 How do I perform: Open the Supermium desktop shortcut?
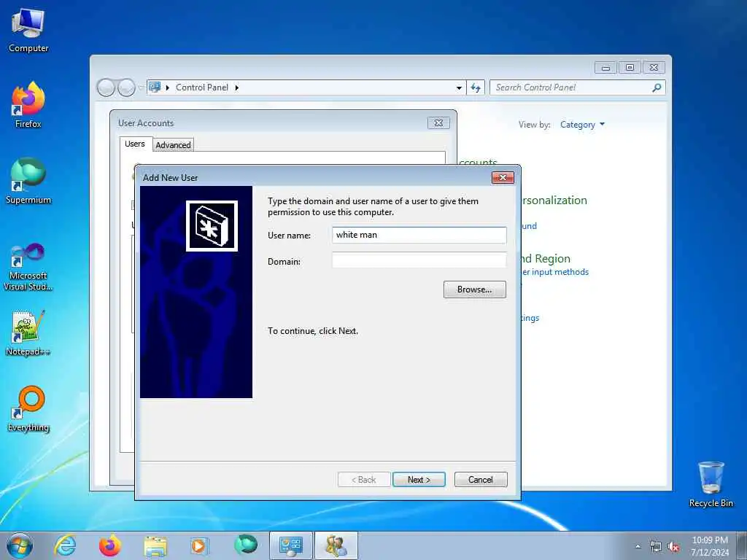(28, 181)
